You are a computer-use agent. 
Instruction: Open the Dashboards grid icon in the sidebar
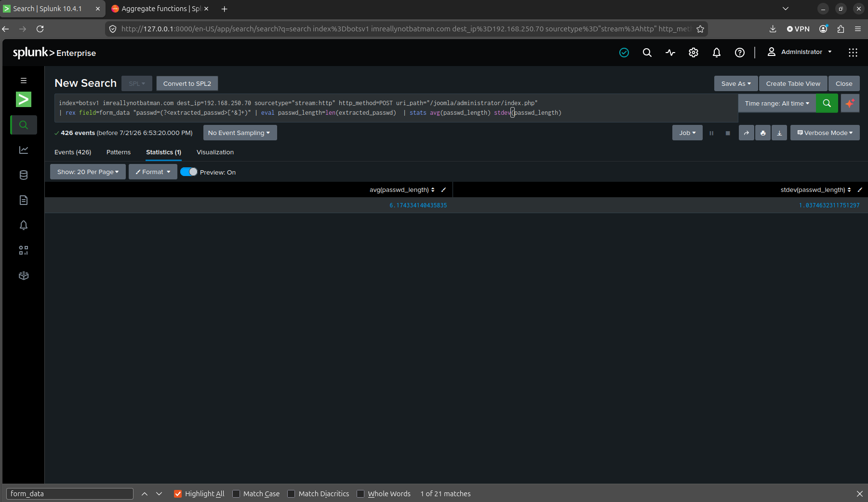tap(24, 250)
